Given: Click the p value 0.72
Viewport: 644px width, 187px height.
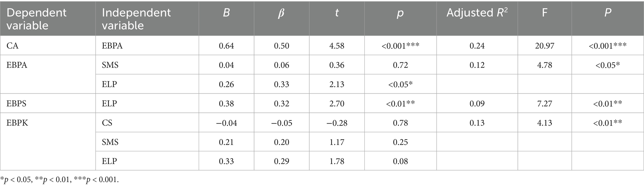Looking at the screenshot, I should 400,65.
